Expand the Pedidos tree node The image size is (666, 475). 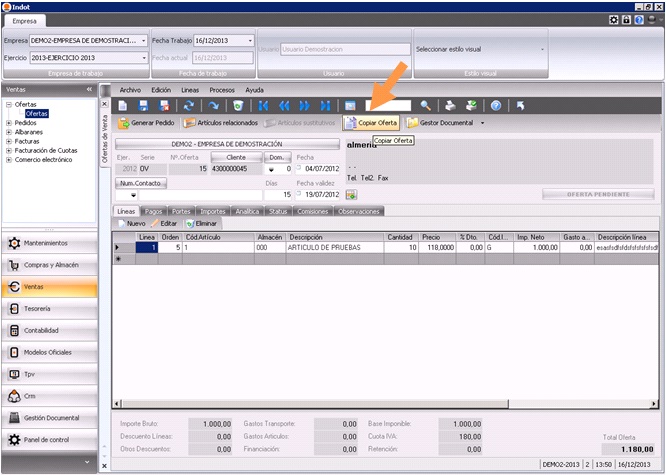click(9, 123)
